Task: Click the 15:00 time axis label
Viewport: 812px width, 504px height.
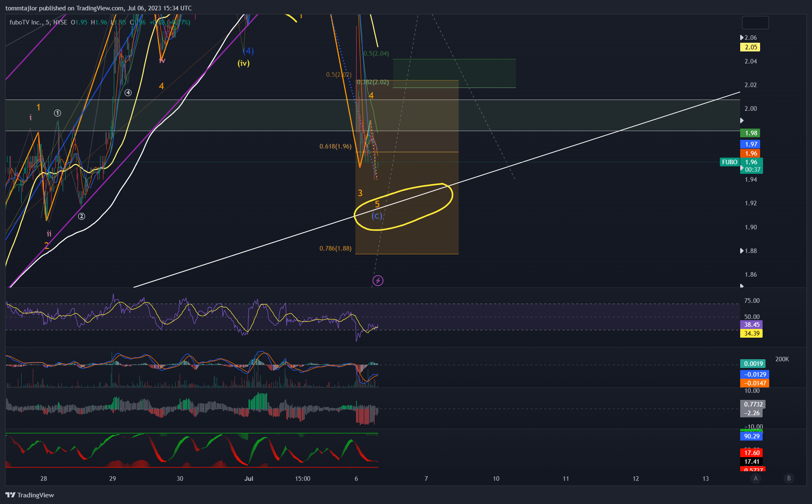Action: (303, 479)
